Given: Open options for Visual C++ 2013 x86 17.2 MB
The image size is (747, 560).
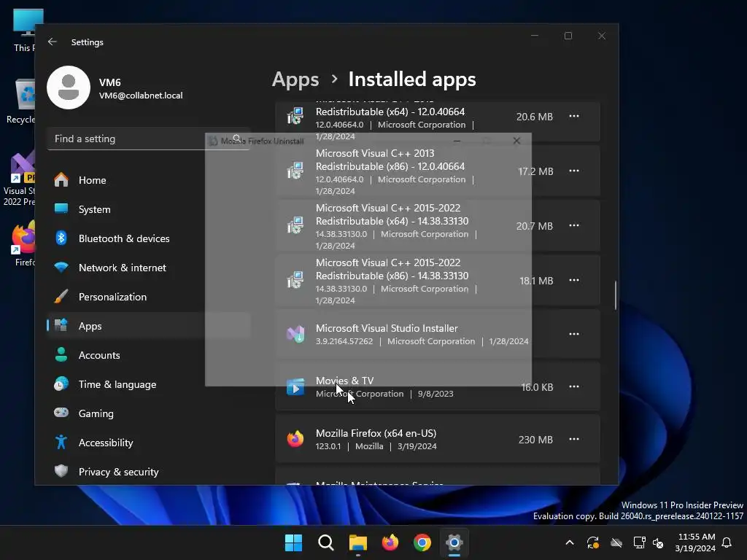Looking at the screenshot, I should click(574, 171).
